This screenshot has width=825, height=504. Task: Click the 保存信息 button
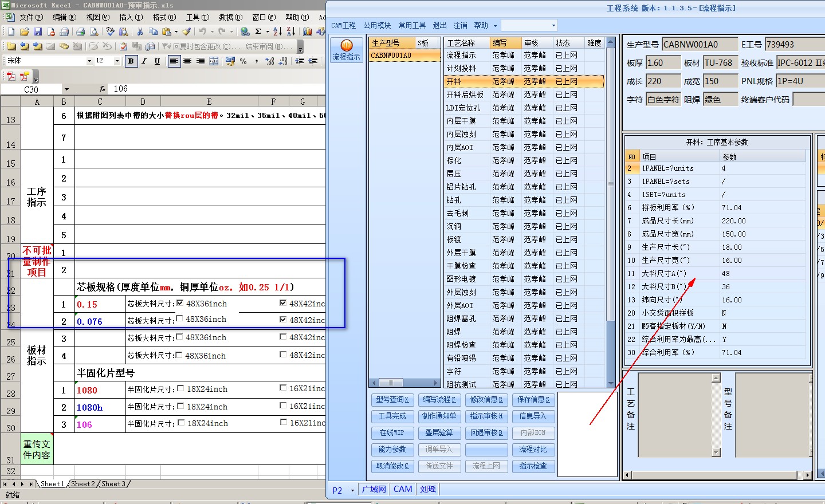click(533, 400)
